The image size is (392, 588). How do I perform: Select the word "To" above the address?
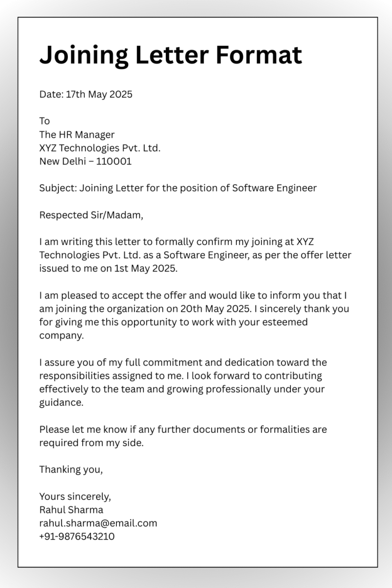click(x=45, y=121)
